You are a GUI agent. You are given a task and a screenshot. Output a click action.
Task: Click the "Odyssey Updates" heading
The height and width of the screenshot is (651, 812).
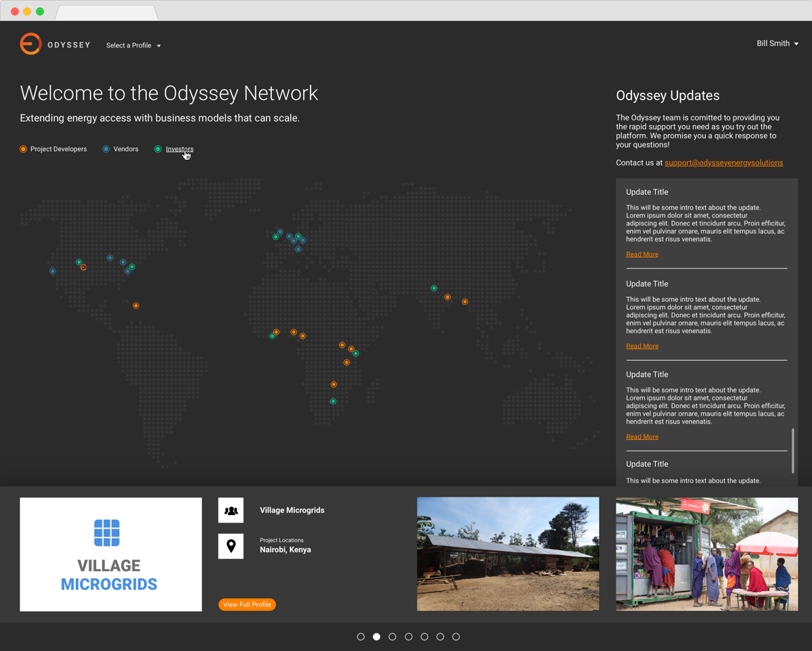click(668, 95)
